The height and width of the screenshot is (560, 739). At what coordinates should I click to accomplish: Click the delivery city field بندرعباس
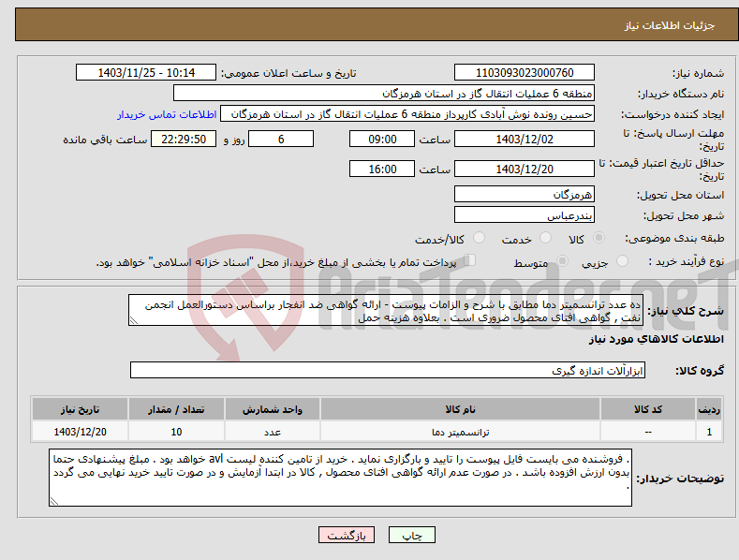tap(525, 215)
